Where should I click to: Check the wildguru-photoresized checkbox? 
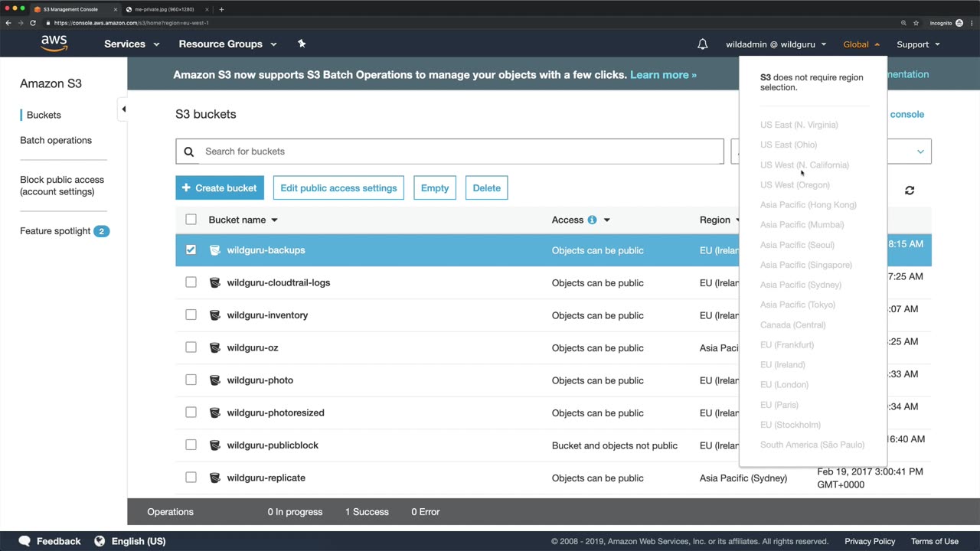[191, 412]
